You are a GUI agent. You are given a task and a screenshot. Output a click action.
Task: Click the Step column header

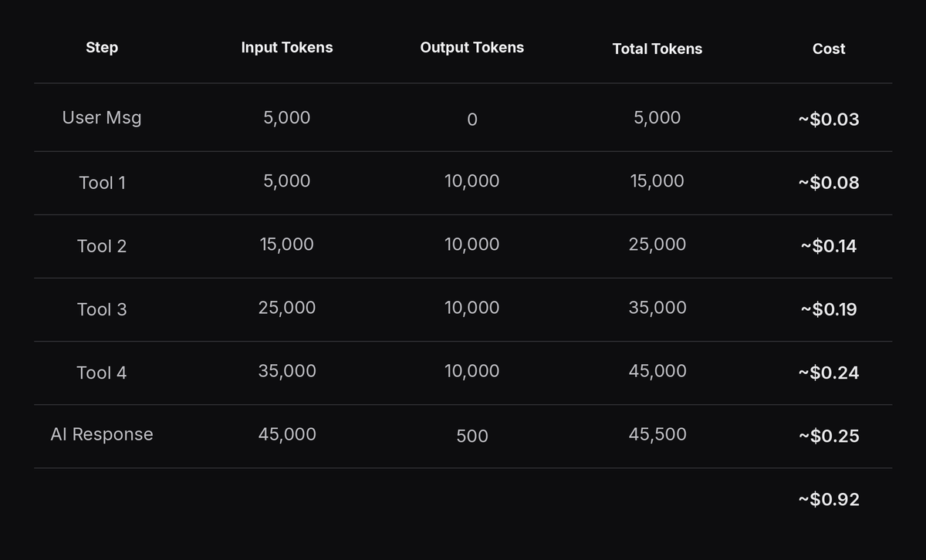click(102, 47)
